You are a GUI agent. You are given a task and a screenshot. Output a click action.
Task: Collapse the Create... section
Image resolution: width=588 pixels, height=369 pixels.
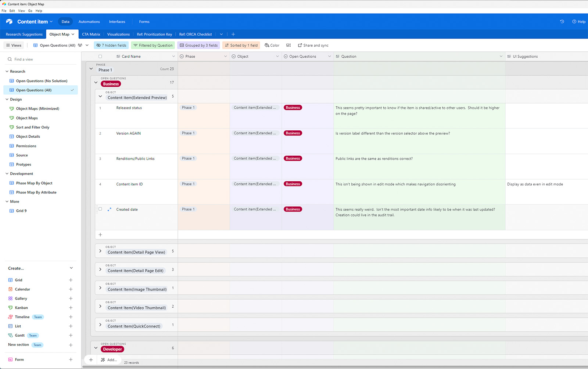pos(71,268)
